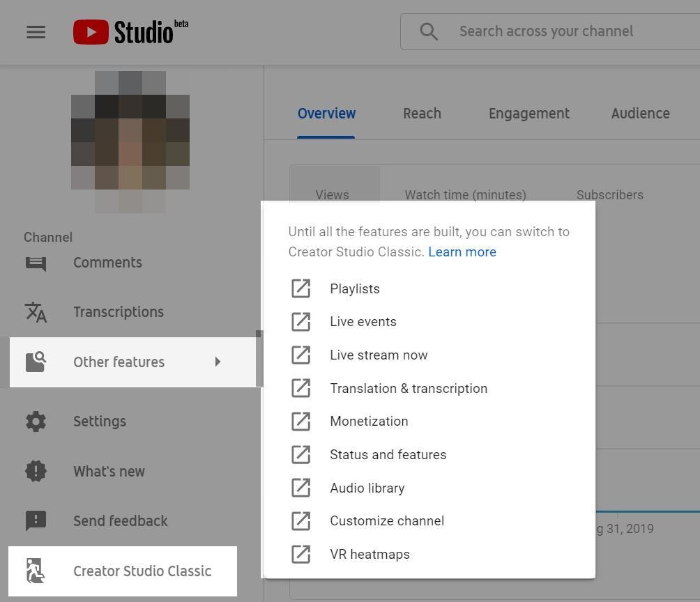Screen dimensions: 700x602
Task: Switch to the Audience tab
Action: click(x=640, y=113)
